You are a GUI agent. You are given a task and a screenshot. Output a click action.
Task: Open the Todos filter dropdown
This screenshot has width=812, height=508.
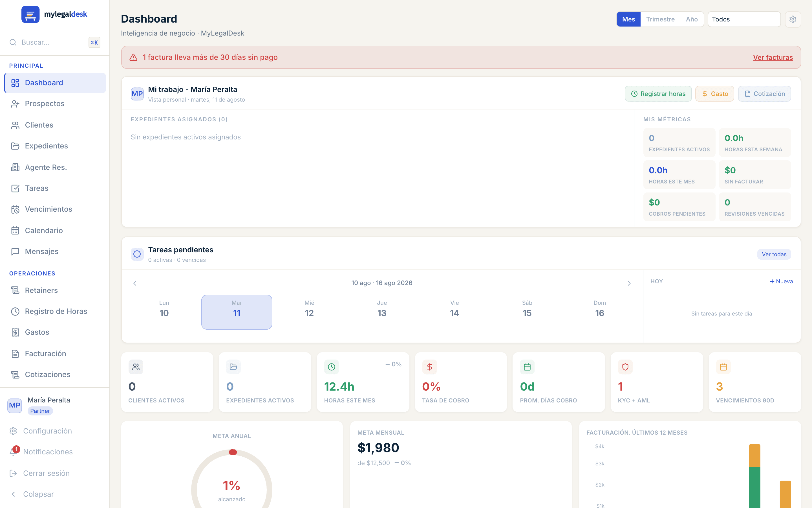click(744, 19)
